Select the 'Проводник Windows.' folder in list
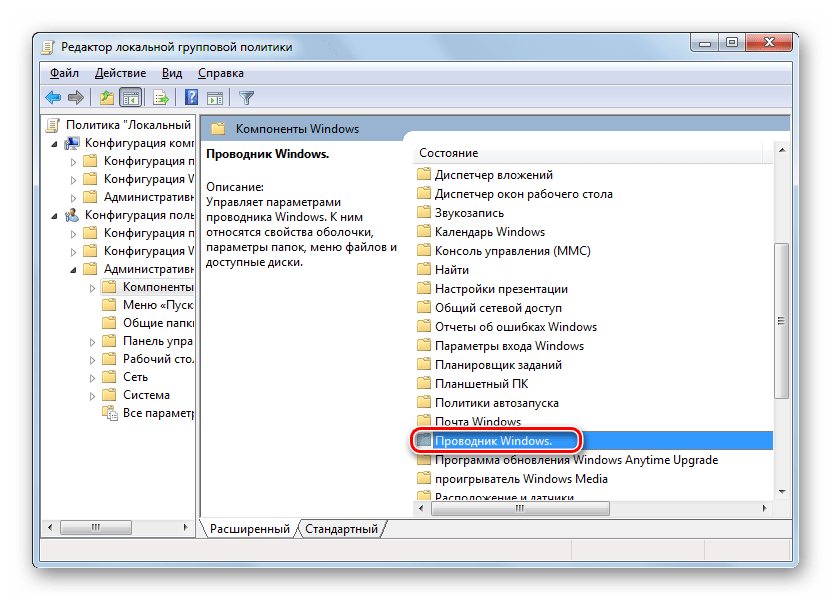Image resolution: width=832 pixels, height=601 pixels. tap(494, 441)
